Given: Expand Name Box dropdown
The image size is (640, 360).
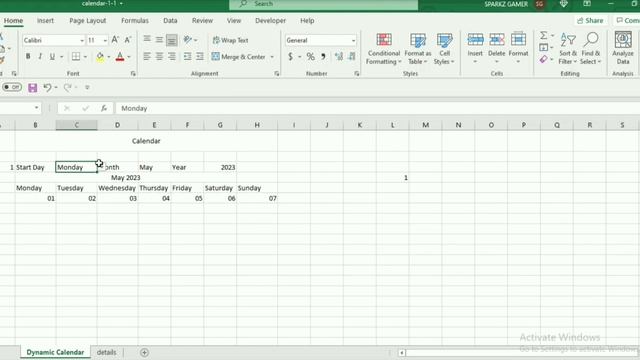Looking at the screenshot, I should (37, 108).
